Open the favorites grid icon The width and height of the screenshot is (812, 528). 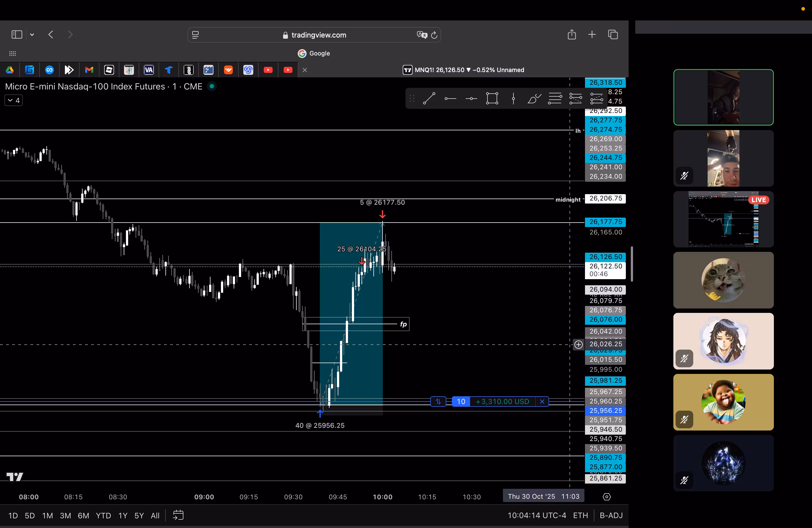pyautogui.click(x=13, y=53)
